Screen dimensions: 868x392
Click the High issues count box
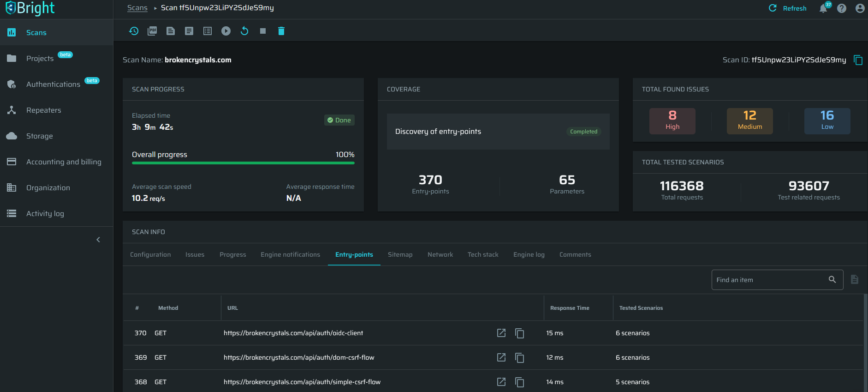pyautogui.click(x=672, y=121)
